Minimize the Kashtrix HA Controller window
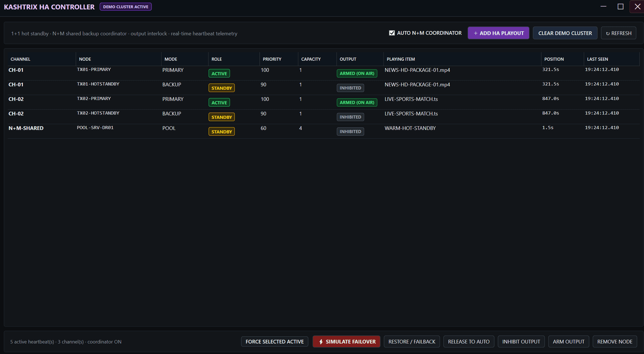 coord(603,7)
